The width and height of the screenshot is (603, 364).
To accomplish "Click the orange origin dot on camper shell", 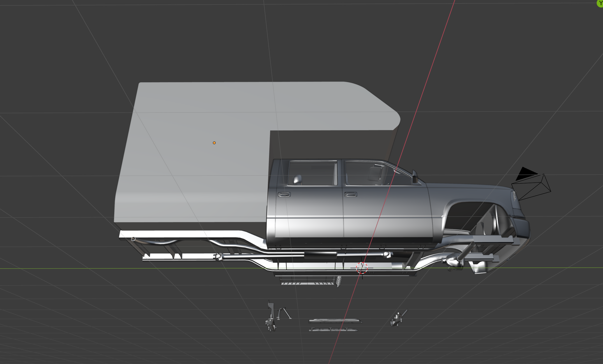I will click(214, 143).
